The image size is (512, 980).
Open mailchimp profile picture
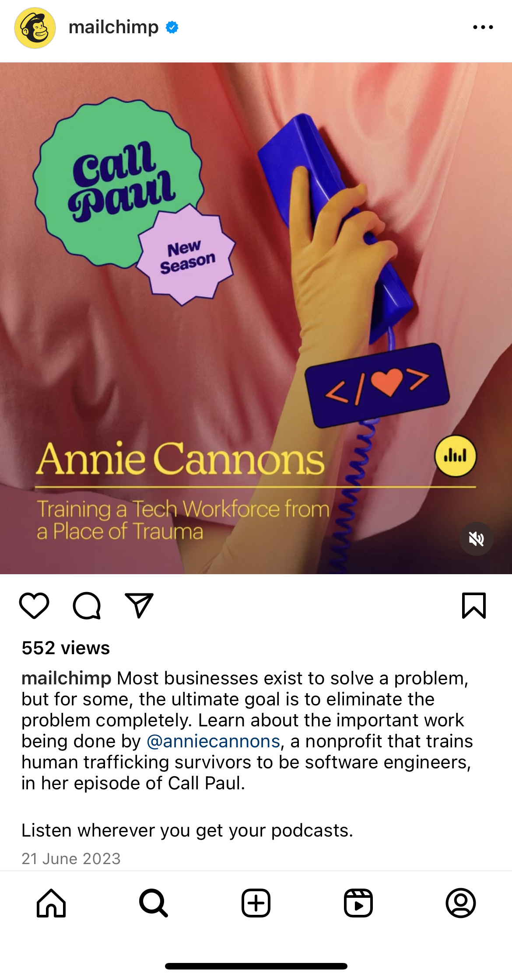click(x=35, y=28)
